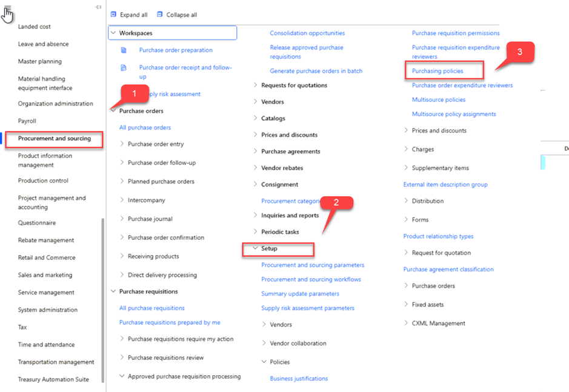Click the module list vertical scrollbar
This screenshot has width=569, height=392.
click(102, 299)
